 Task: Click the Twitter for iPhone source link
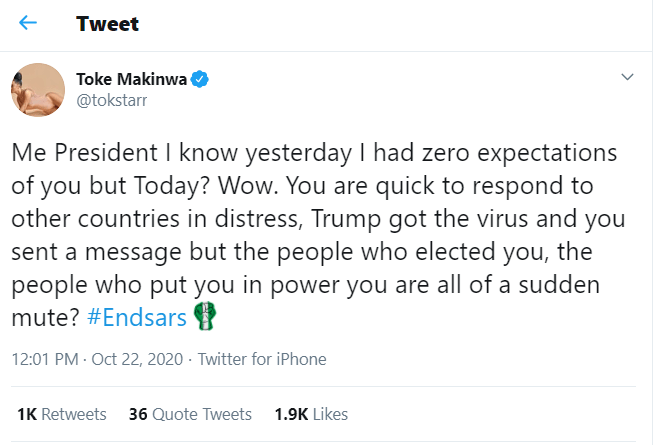(263, 359)
